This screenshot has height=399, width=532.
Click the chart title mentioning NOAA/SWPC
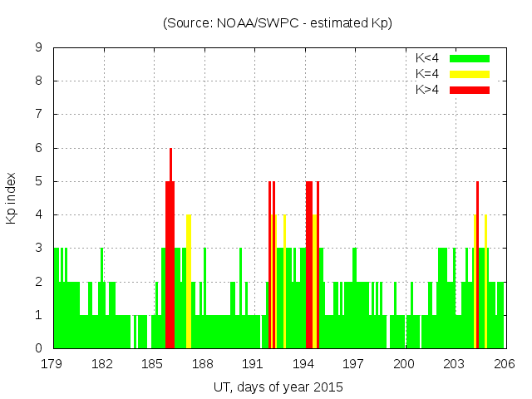(x=278, y=23)
